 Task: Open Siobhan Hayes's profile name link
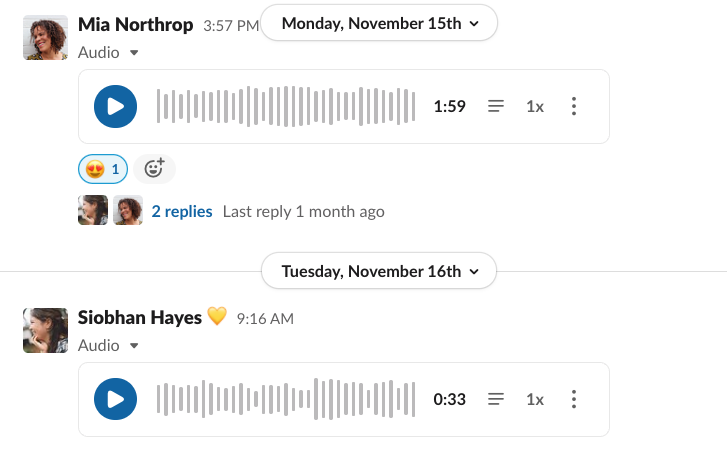(141, 317)
